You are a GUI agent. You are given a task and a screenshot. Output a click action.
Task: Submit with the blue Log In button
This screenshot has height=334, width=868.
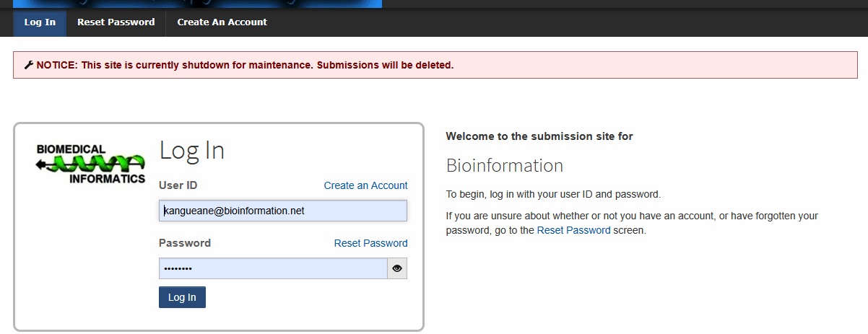coord(182,297)
